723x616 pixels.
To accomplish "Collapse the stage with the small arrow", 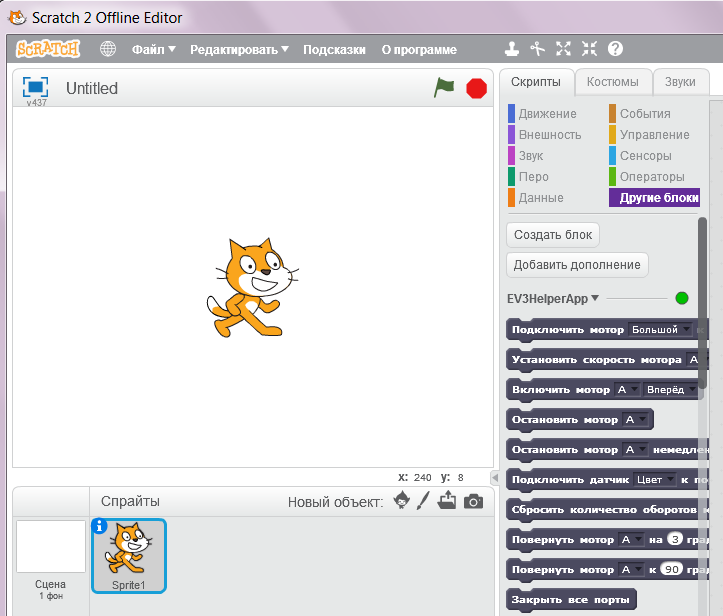I will click(x=495, y=478).
